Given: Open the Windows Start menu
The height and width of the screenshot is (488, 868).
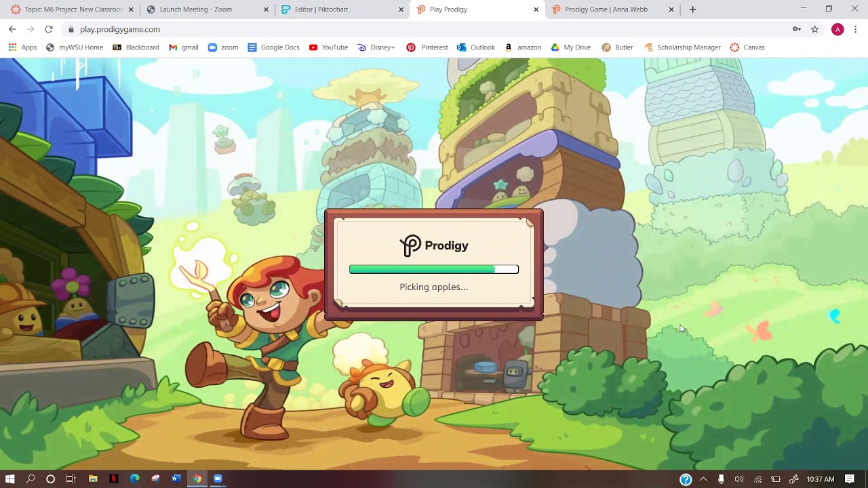Looking at the screenshot, I should pyautogui.click(x=9, y=479).
